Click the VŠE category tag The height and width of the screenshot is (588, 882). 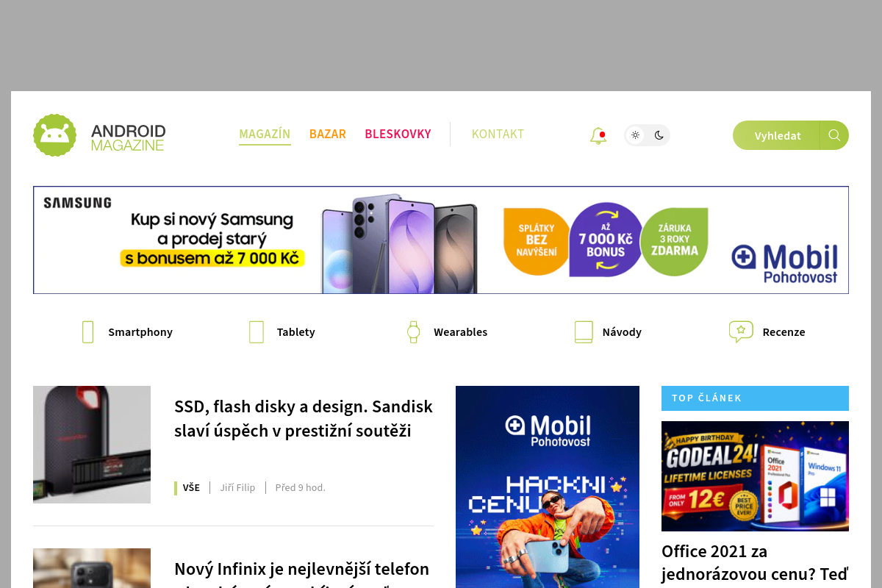(x=191, y=487)
